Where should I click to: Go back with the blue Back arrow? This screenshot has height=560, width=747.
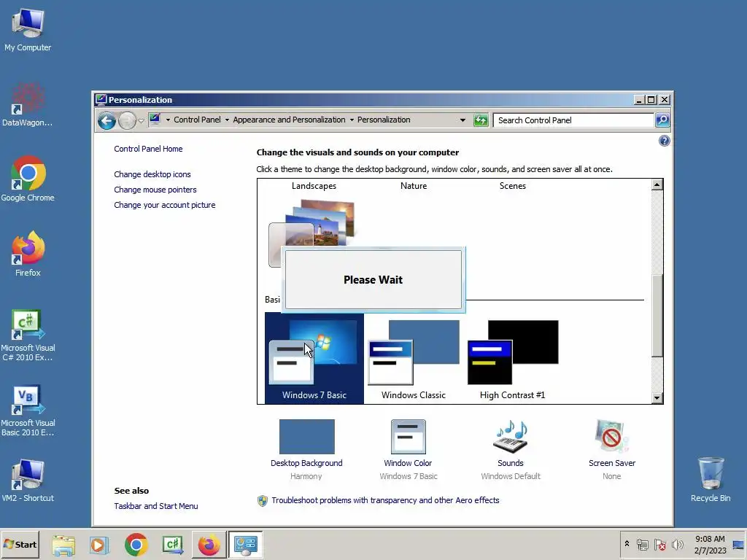pyautogui.click(x=107, y=120)
